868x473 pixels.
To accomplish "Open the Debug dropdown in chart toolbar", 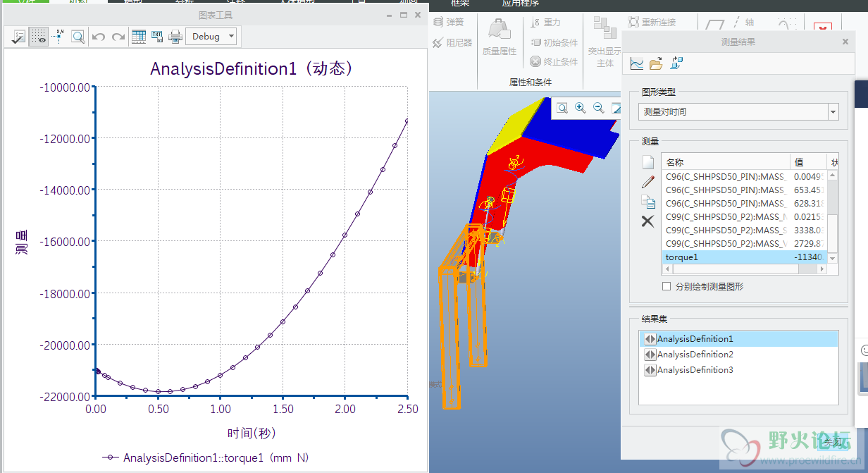I will pyautogui.click(x=211, y=37).
